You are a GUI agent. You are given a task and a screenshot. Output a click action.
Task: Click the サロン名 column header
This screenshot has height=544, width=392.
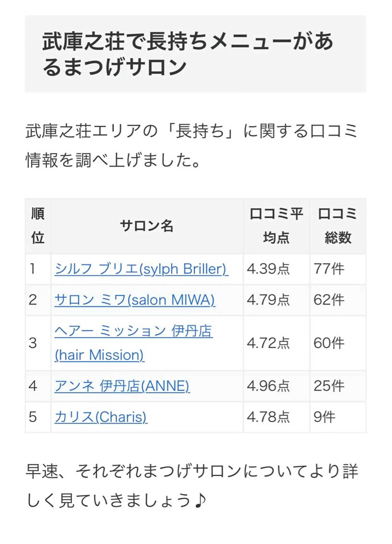pyautogui.click(x=147, y=226)
